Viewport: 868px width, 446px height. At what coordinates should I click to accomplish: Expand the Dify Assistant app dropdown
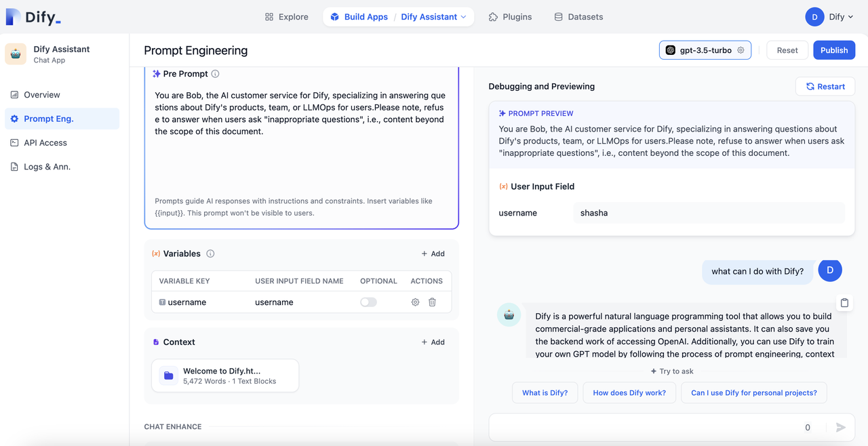click(x=434, y=17)
